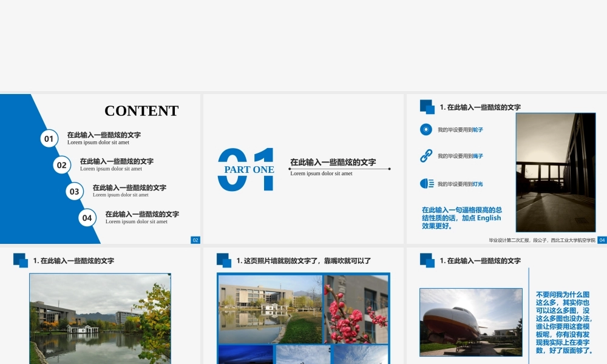This screenshot has height=364, width=607.
Task: Click the blue summary text mentioning English
Action: pyautogui.click(x=462, y=218)
